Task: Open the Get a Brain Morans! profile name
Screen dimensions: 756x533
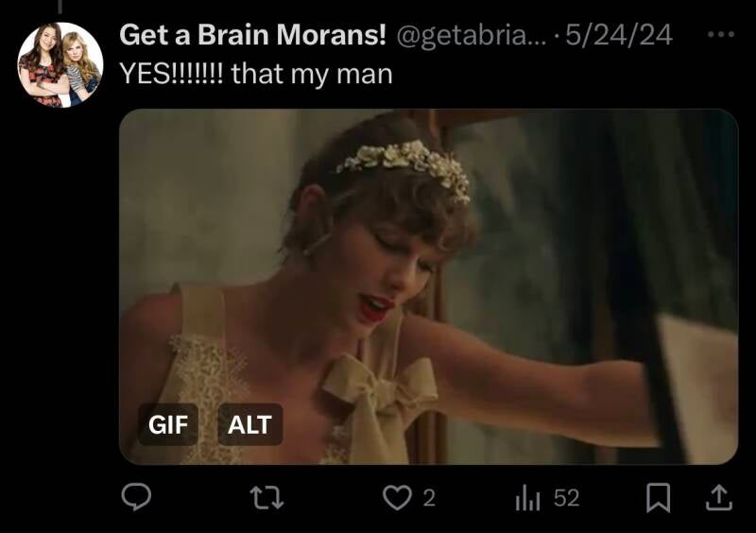Action: [252, 35]
